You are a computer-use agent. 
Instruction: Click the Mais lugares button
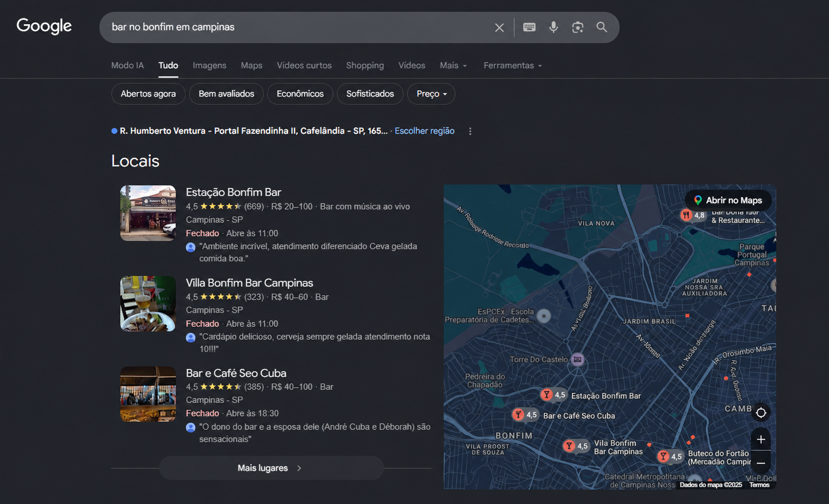pos(271,468)
